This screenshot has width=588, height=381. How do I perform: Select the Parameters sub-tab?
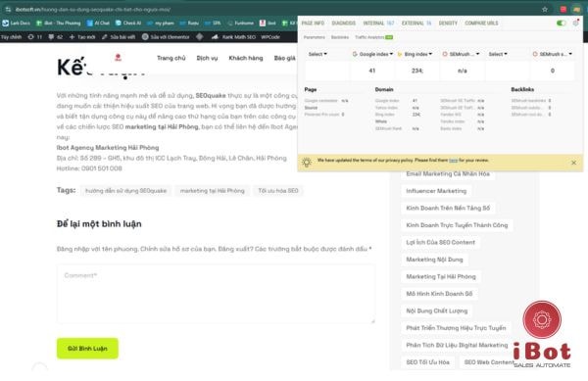click(x=315, y=37)
